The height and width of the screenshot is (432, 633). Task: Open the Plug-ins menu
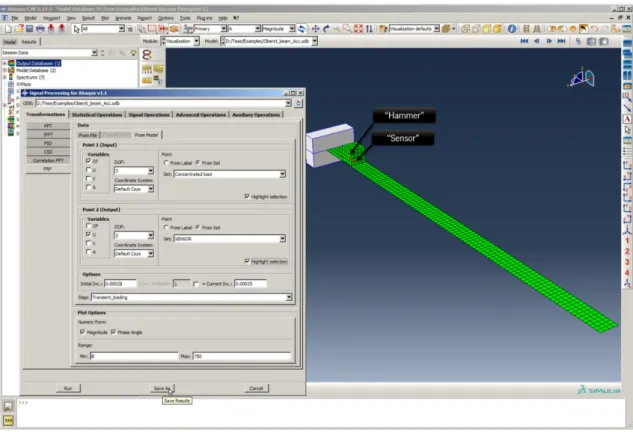click(204, 18)
